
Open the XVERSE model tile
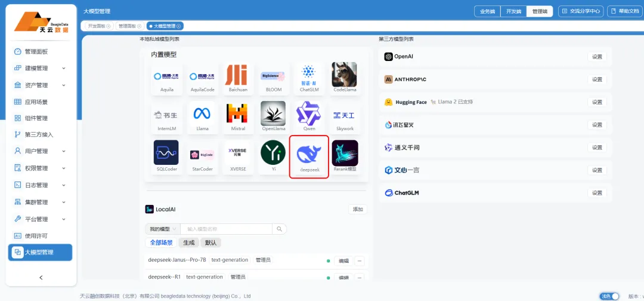(x=238, y=158)
